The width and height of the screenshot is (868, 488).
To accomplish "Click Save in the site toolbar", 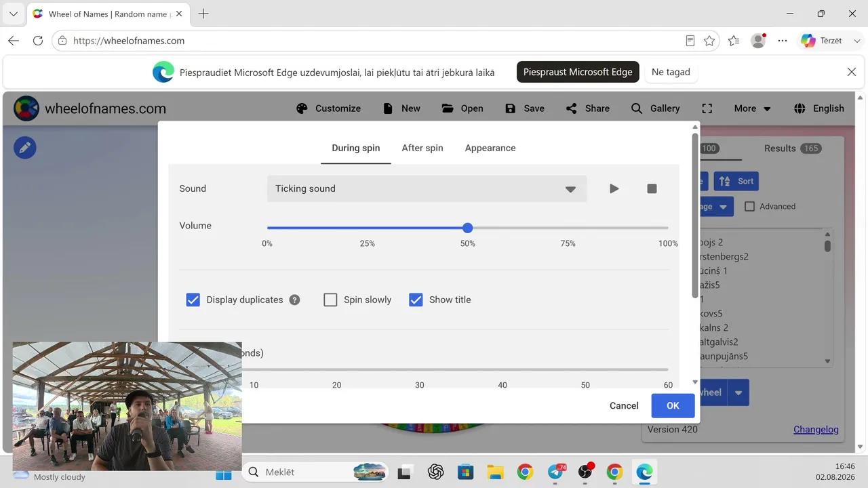I will point(525,108).
